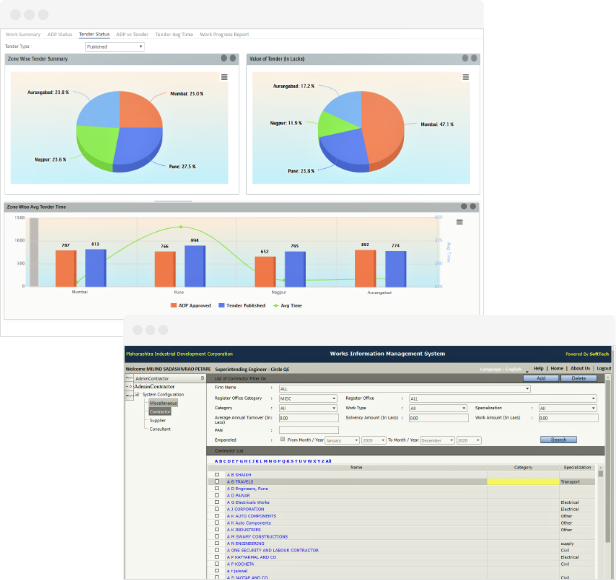Enable the Empanelled From Month/Year checkbox

(283, 439)
